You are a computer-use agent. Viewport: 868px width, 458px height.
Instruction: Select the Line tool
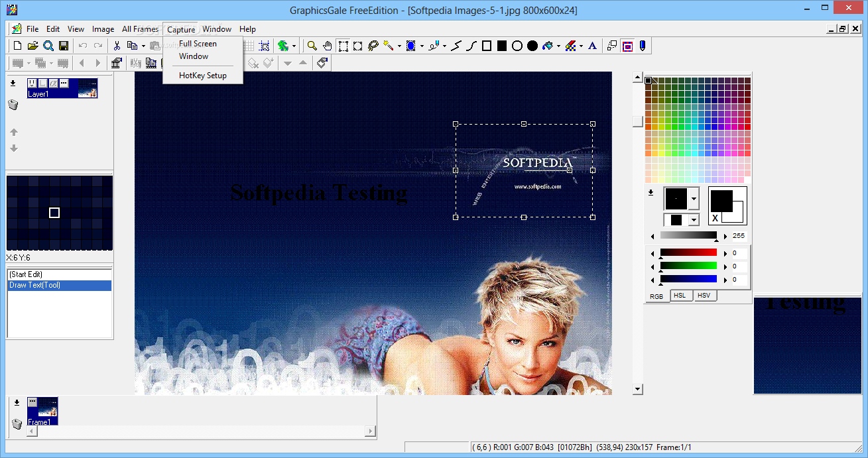click(x=456, y=46)
